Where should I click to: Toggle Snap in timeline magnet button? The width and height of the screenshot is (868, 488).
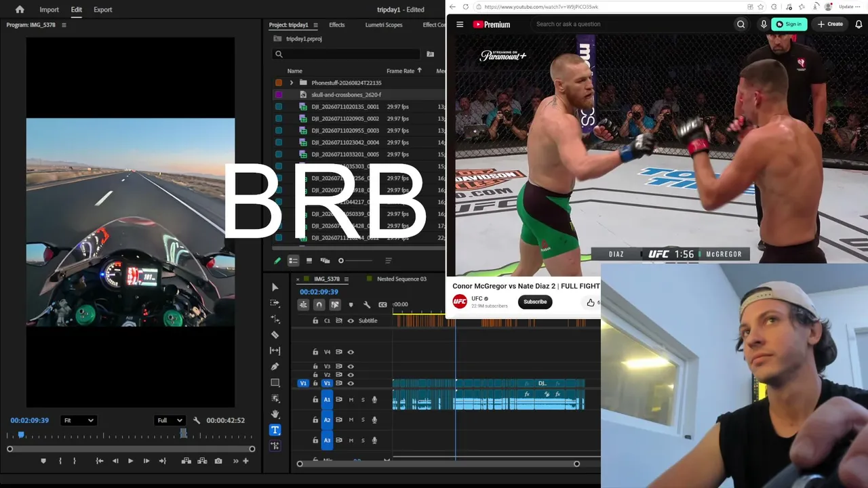[x=319, y=305]
